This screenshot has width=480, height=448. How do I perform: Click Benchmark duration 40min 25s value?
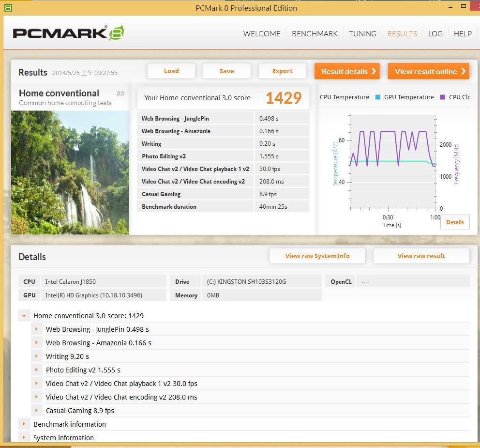point(273,206)
